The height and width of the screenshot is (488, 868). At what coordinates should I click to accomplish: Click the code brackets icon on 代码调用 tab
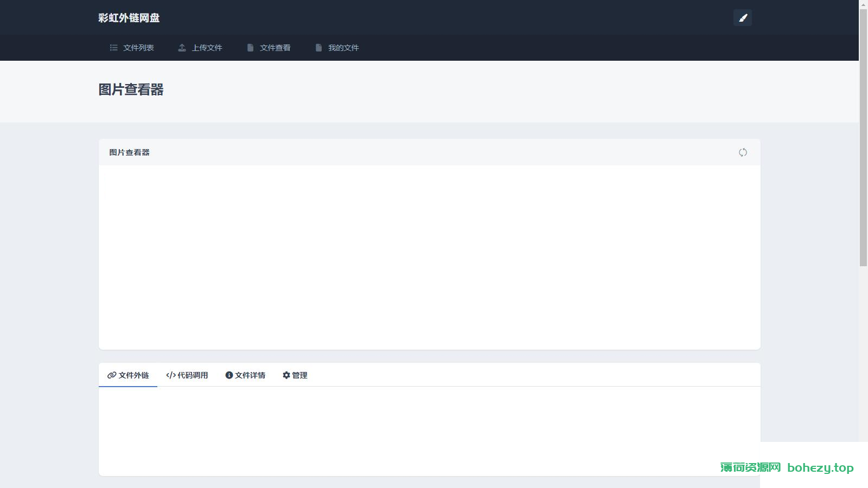coord(171,375)
